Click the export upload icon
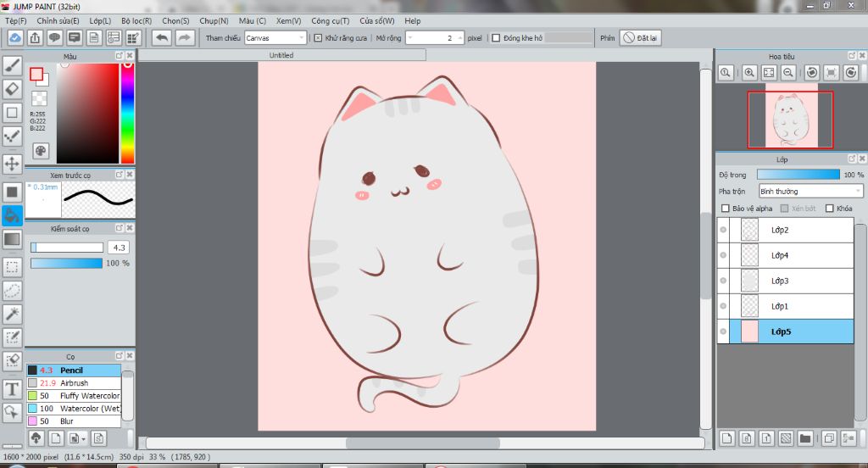 click(x=35, y=37)
